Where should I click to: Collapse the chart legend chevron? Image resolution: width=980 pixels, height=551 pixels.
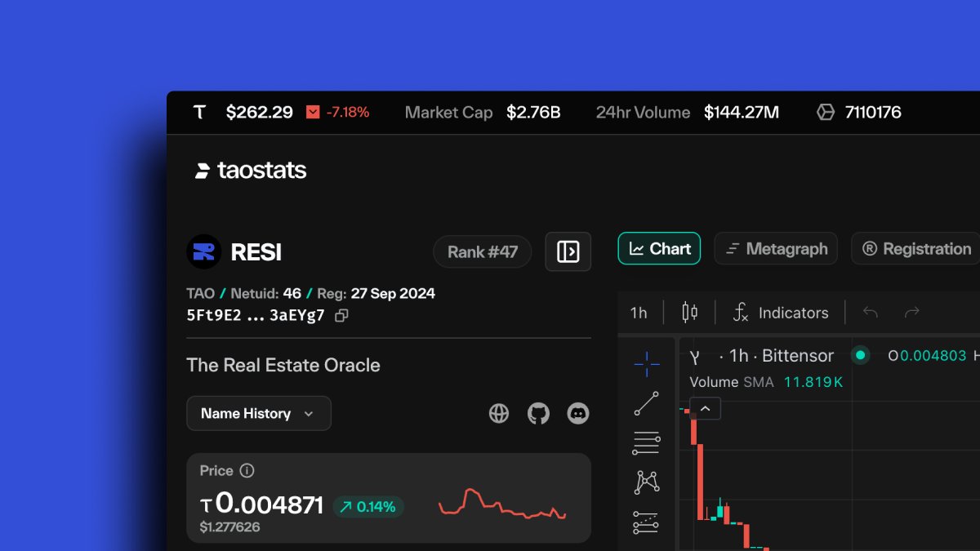point(706,408)
